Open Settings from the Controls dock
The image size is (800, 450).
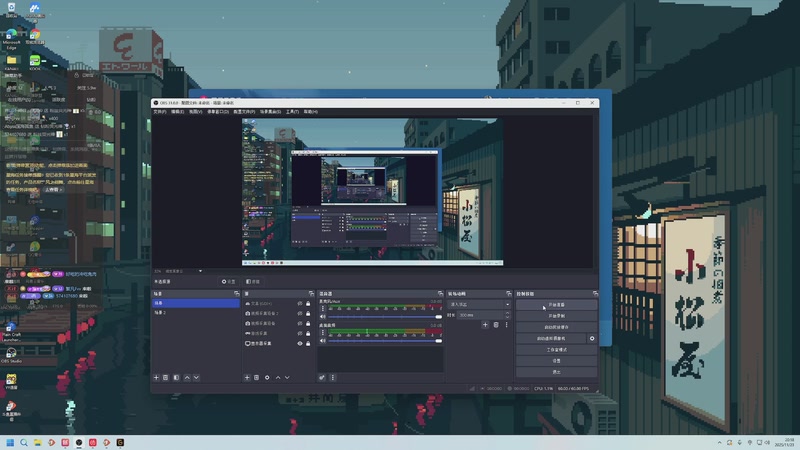point(556,361)
